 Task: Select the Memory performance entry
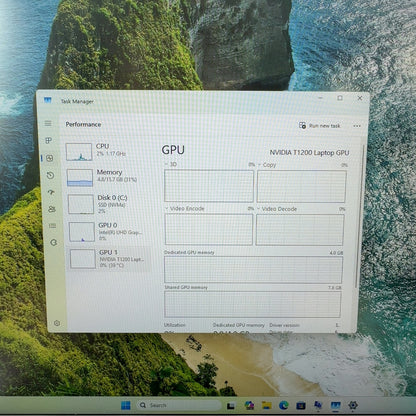(108, 177)
